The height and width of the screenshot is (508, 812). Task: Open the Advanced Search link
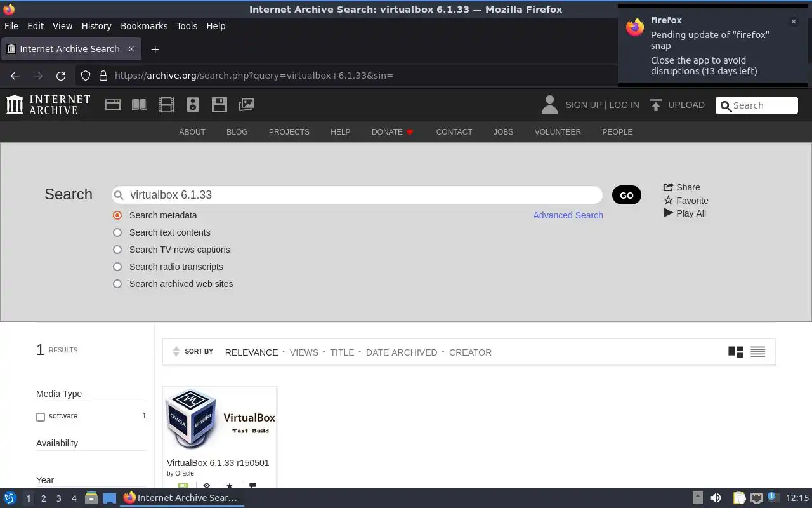[x=568, y=215]
